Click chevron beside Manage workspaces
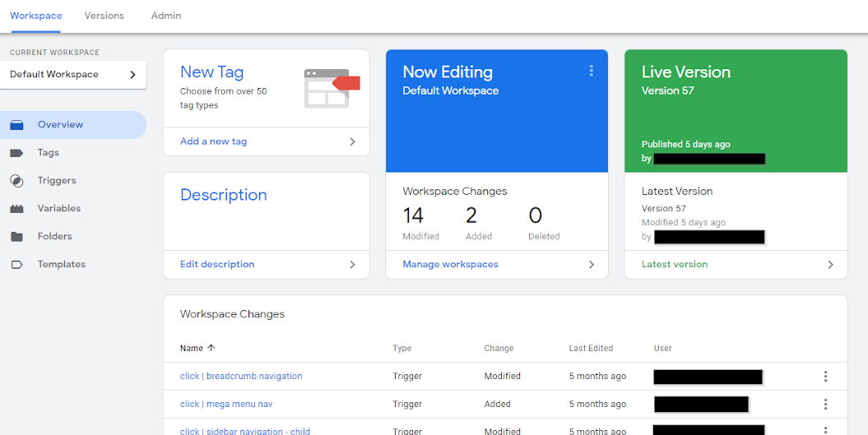The height and width of the screenshot is (435, 868). point(591,265)
